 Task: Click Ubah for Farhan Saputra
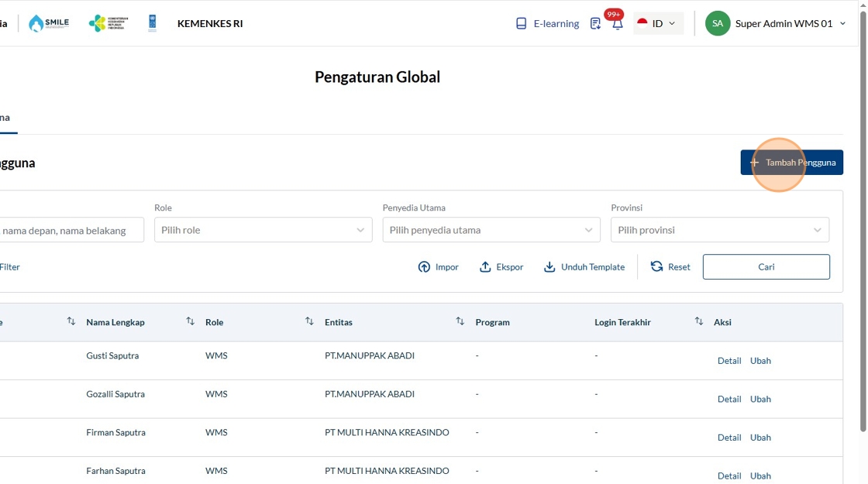click(760, 475)
